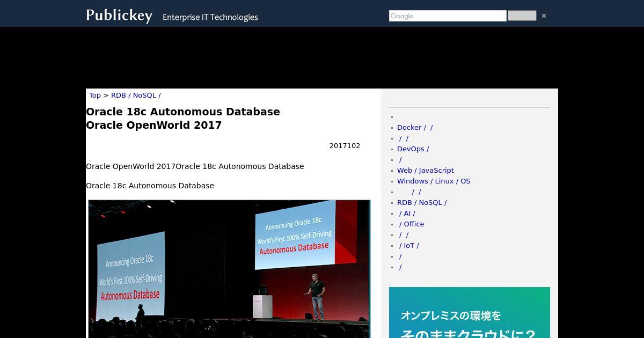Focus the Google search input field

(x=448, y=16)
